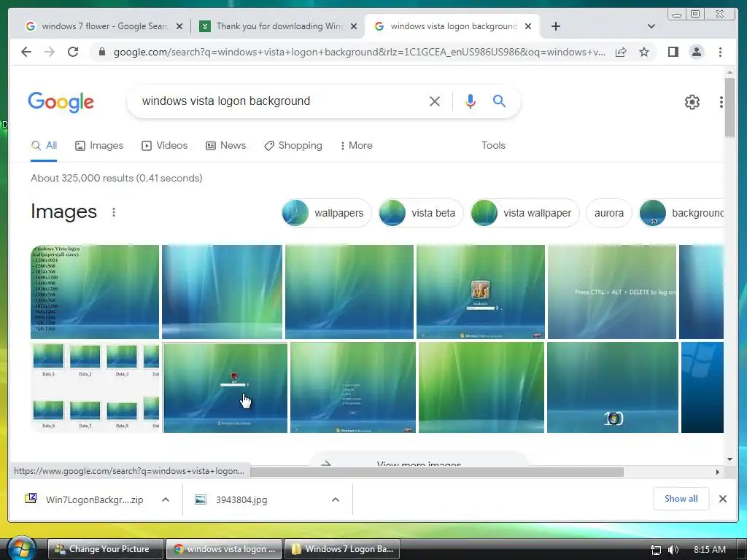This screenshot has height=560, width=747.
Task: Open the Chrome profile avatar
Action: pyautogui.click(x=697, y=52)
